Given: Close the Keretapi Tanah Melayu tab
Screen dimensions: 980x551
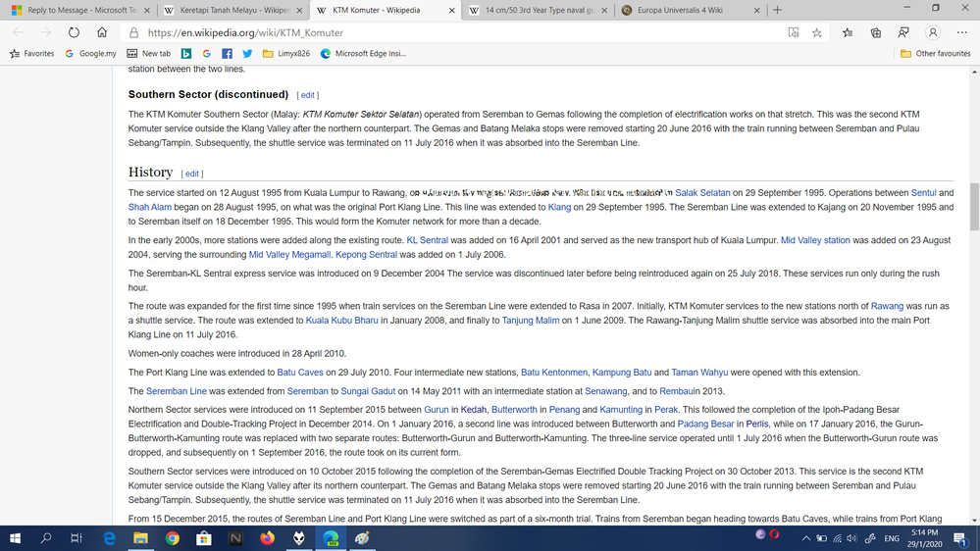Looking at the screenshot, I should pyautogui.click(x=299, y=10).
